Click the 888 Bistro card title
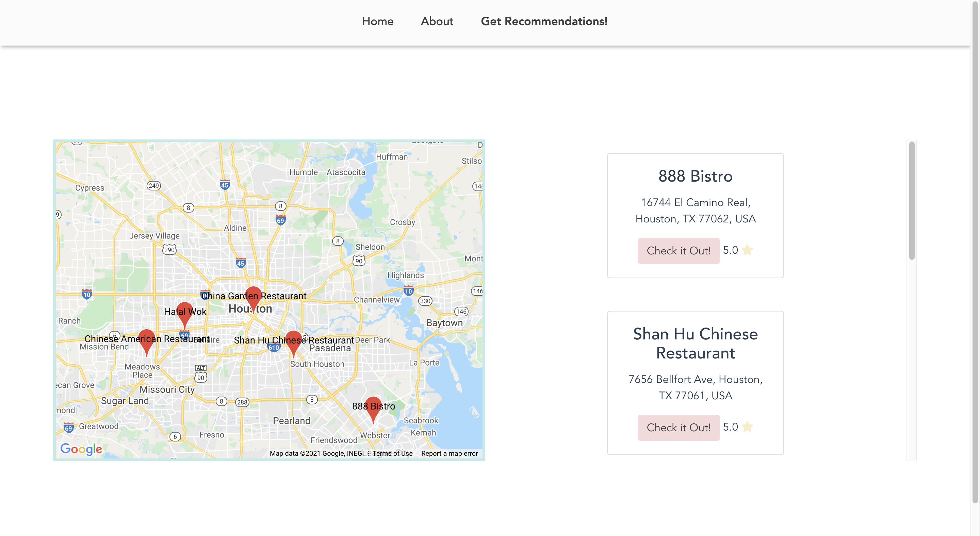Viewport: 980px width, 536px height. (x=695, y=176)
